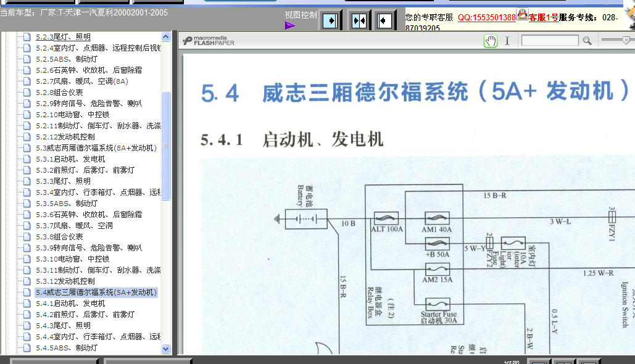The height and width of the screenshot is (364, 635).
Task: Open 5.2.9转向信号、危险告警、喇叭
Action: (x=89, y=104)
